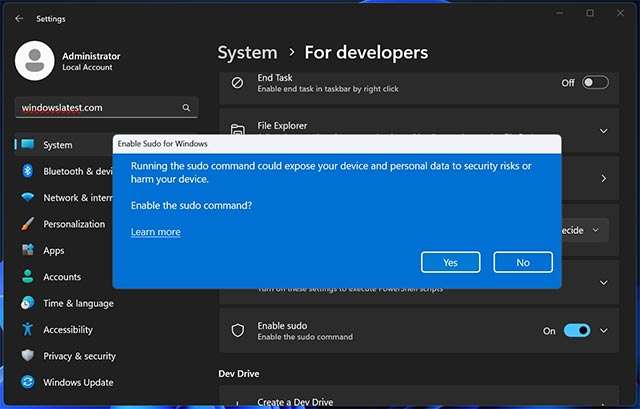
Task: Turn on the End Task toggle
Action: 596,82
